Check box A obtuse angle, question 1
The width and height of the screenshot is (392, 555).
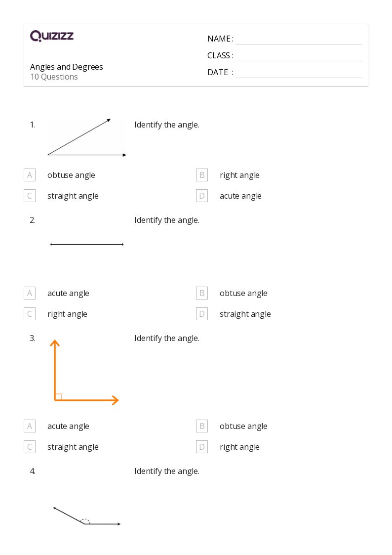click(30, 175)
